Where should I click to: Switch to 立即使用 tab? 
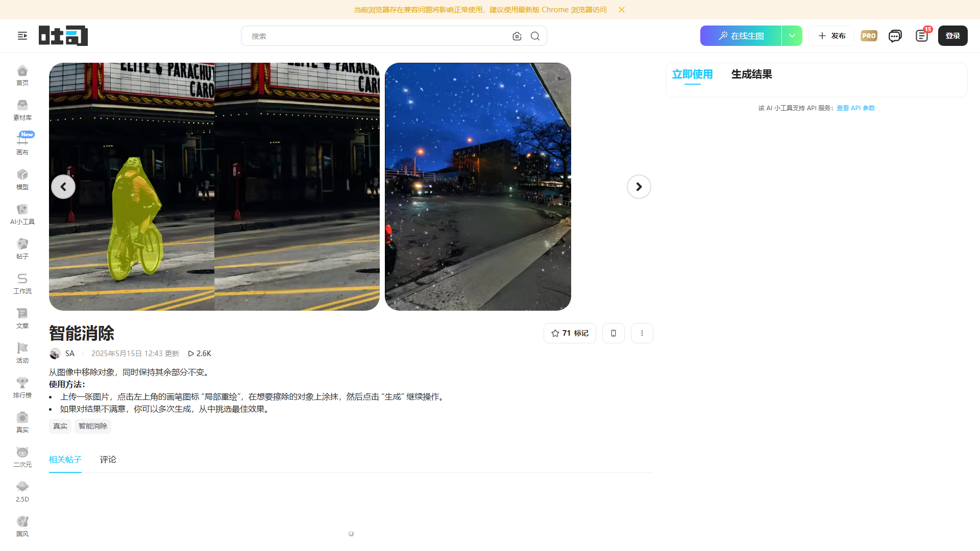[x=692, y=74]
